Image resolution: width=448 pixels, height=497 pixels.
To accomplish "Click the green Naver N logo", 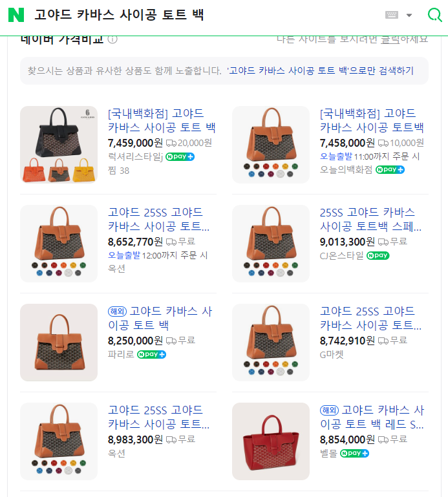I will click(x=16, y=15).
